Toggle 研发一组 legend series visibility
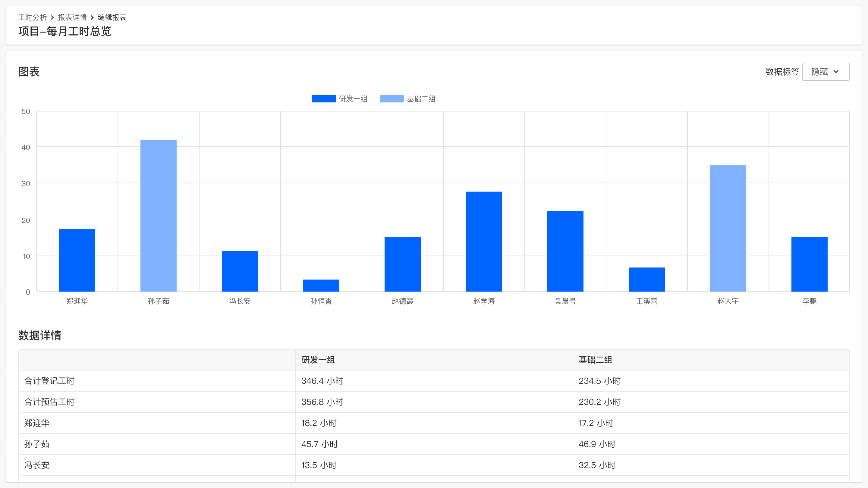868x488 pixels. click(x=353, y=99)
